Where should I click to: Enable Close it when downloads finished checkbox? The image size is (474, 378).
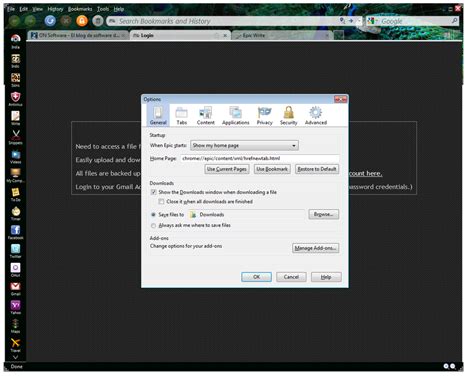pos(161,202)
